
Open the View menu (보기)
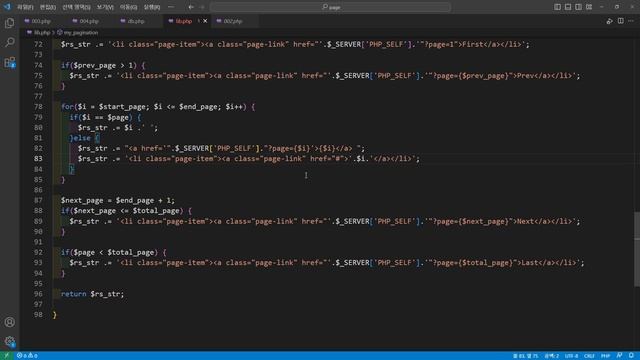(105, 7)
